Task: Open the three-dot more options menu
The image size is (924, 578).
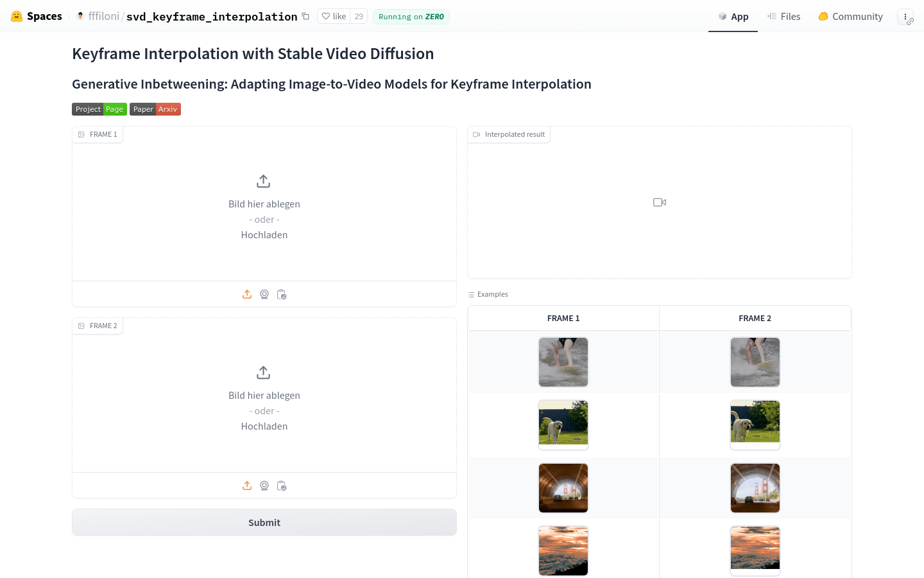Action: tap(905, 17)
